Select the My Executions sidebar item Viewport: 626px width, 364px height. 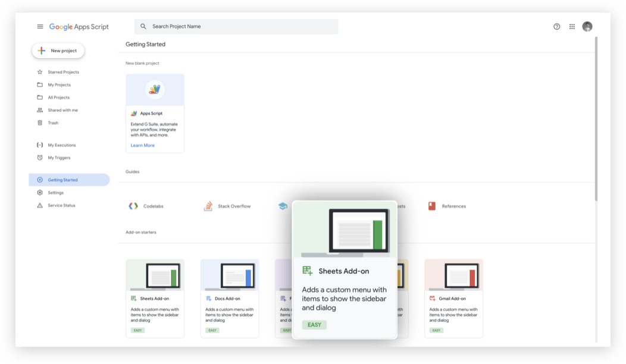pos(61,145)
